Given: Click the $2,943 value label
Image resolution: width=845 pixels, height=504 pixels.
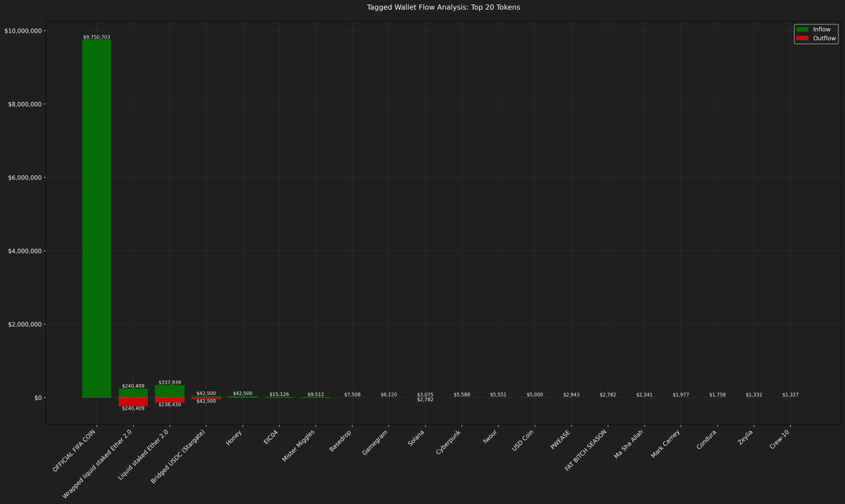Looking at the screenshot, I should (x=572, y=394).
